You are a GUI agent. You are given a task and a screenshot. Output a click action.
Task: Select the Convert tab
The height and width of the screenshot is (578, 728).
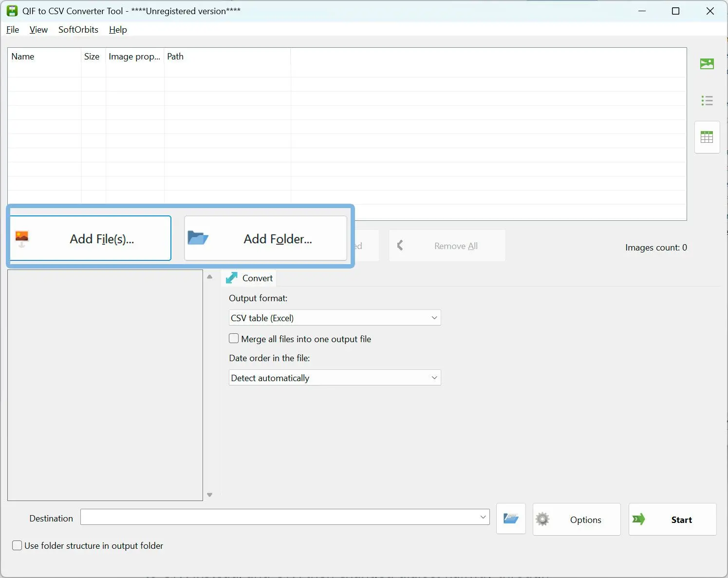[x=249, y=278]
